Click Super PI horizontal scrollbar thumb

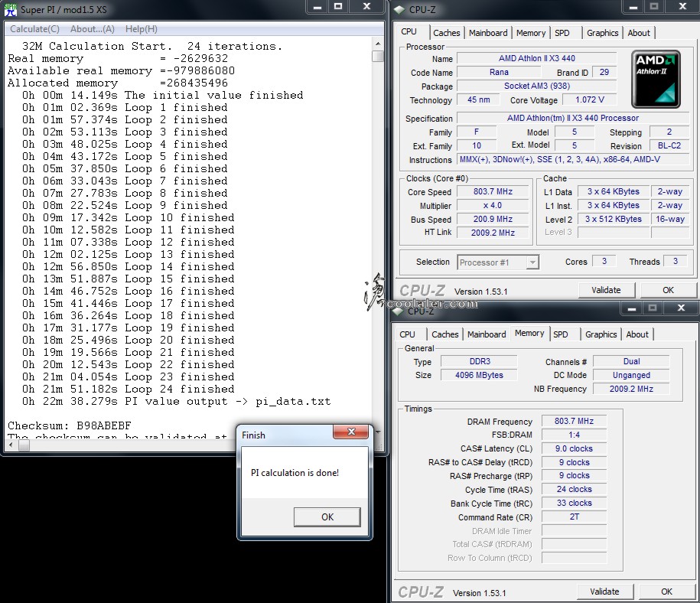(x=24, y=445)
